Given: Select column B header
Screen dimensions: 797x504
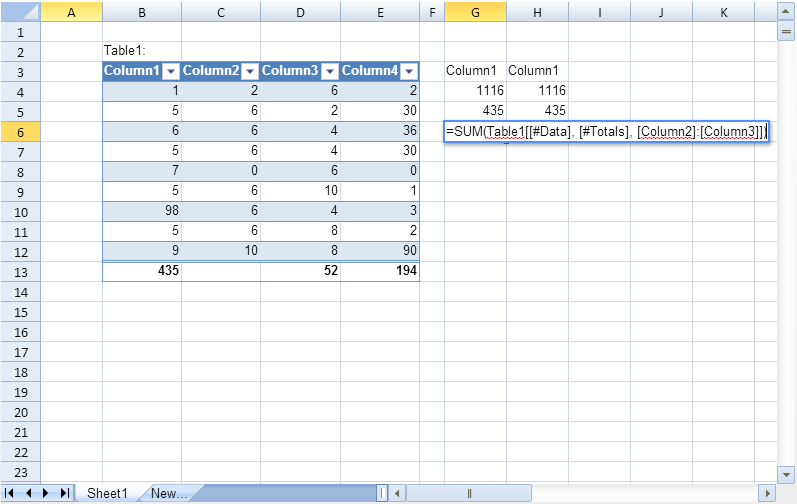Looking at the screenshot, I should coord(142,12).
